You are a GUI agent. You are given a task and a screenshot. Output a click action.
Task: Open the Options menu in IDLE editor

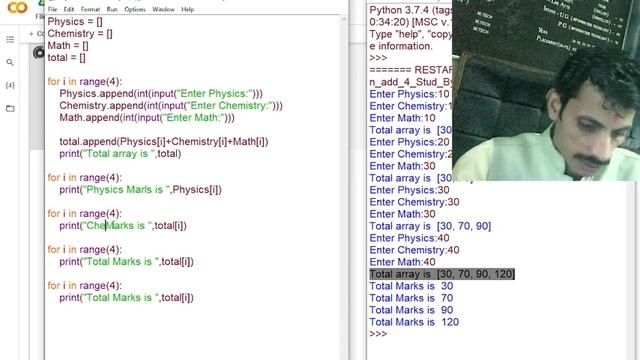(x=135, y=9)
